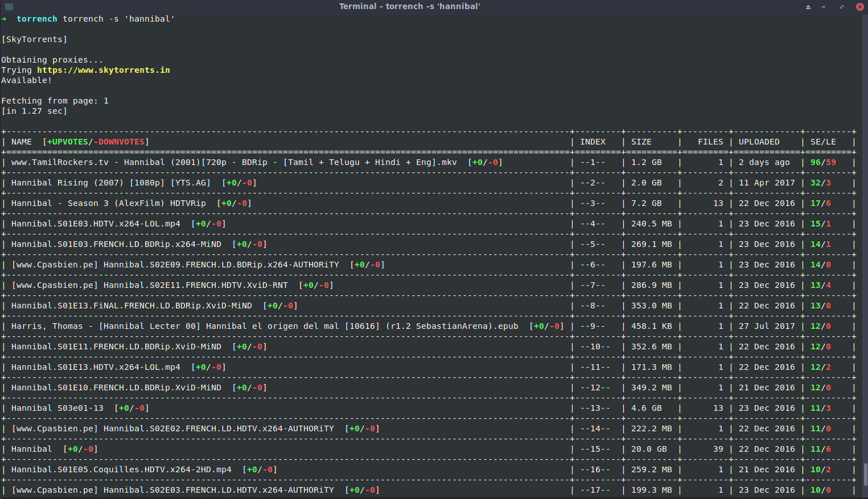
Task: Select Hannibal.S02E02.FRENCH.LD.HDTV entry
Action: tap(172, 428)
